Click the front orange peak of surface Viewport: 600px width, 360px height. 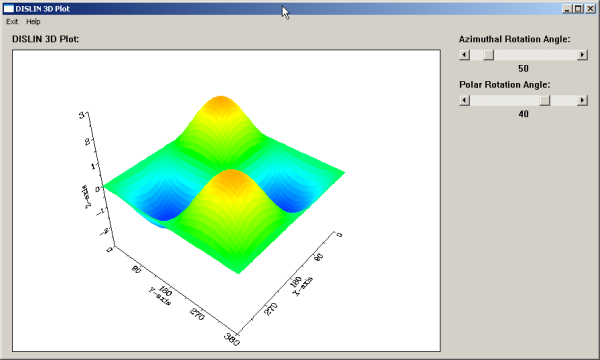point(231,178)
